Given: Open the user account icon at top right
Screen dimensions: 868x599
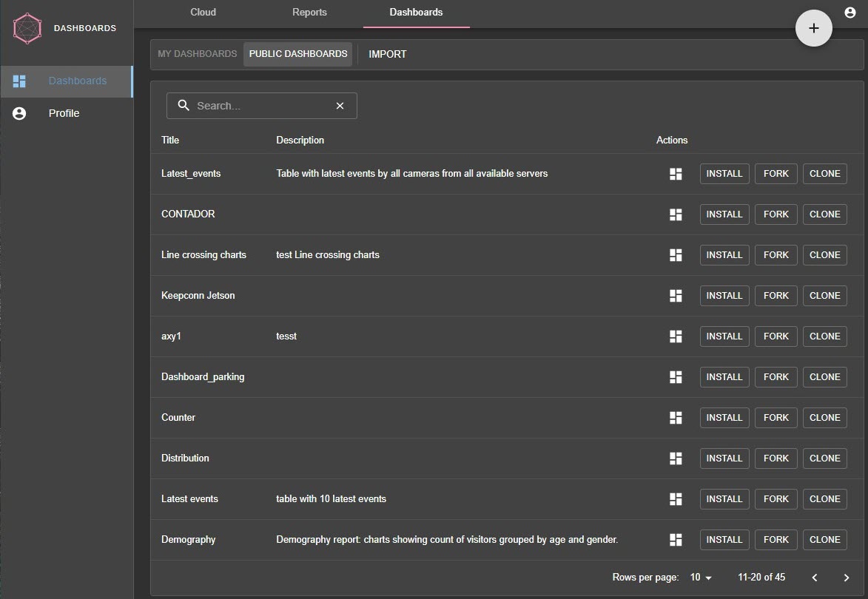Looking at the screenshot, I should 850,13.
